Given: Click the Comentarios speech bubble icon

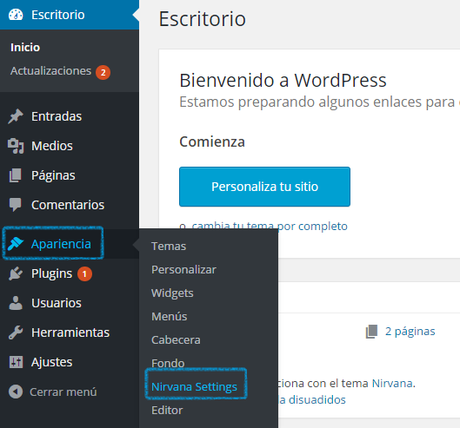Looking at the screenshot, I should [x=15, y=205].
